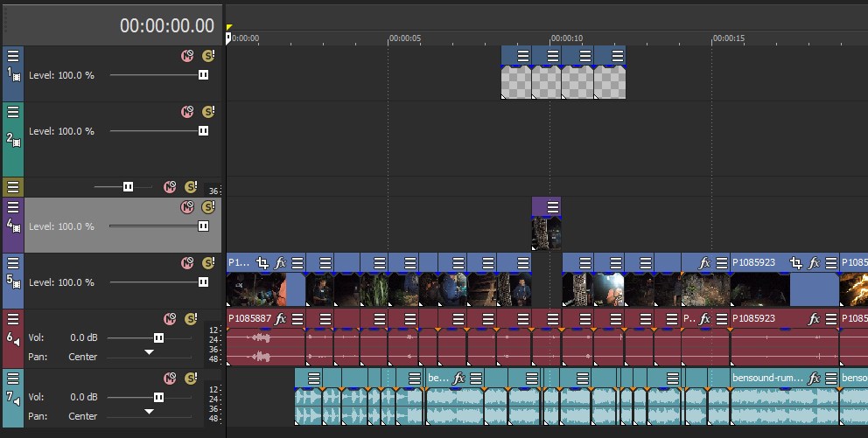Open track 7 hamburger menu
The image size is (868, 438).
pos(12,378)
